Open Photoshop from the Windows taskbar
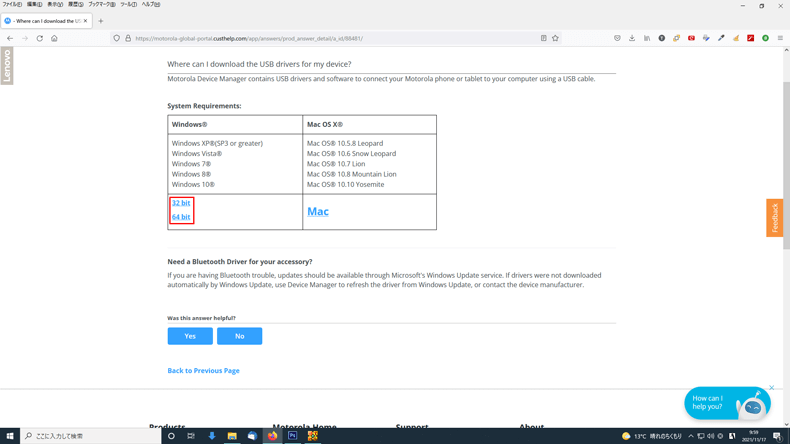This screenshot has height=444, width=790. click(x=292, y=436)
